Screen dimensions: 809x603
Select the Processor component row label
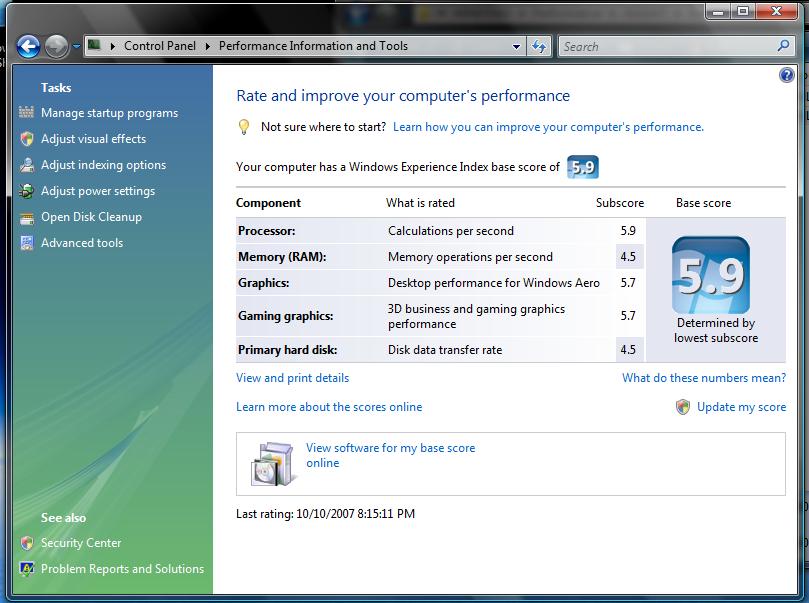(x=267, y=231)
